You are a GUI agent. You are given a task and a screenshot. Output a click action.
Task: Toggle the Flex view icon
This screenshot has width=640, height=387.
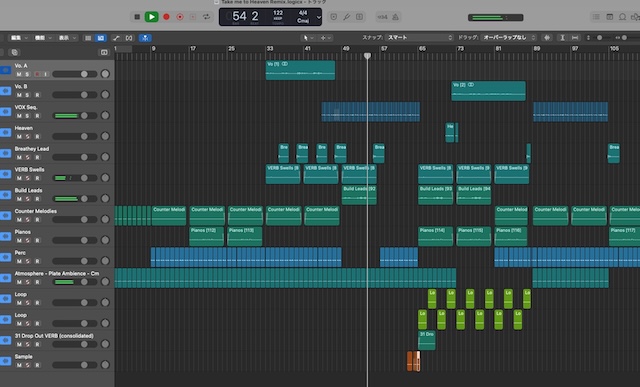point(129,38)
